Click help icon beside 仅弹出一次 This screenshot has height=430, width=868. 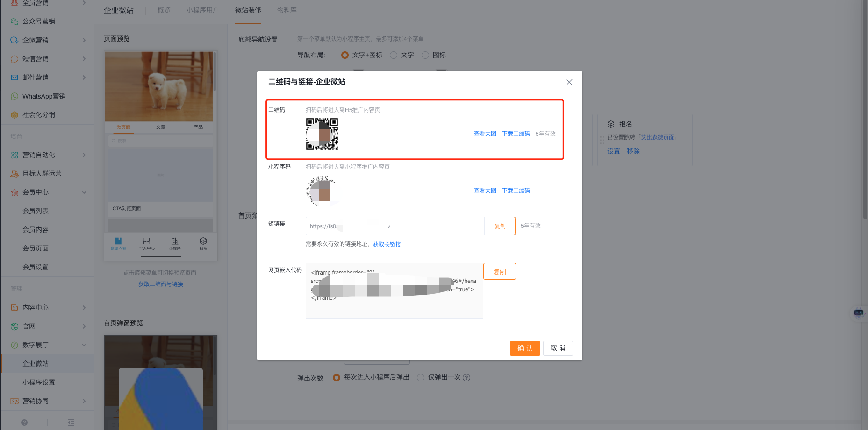point(466,378)
